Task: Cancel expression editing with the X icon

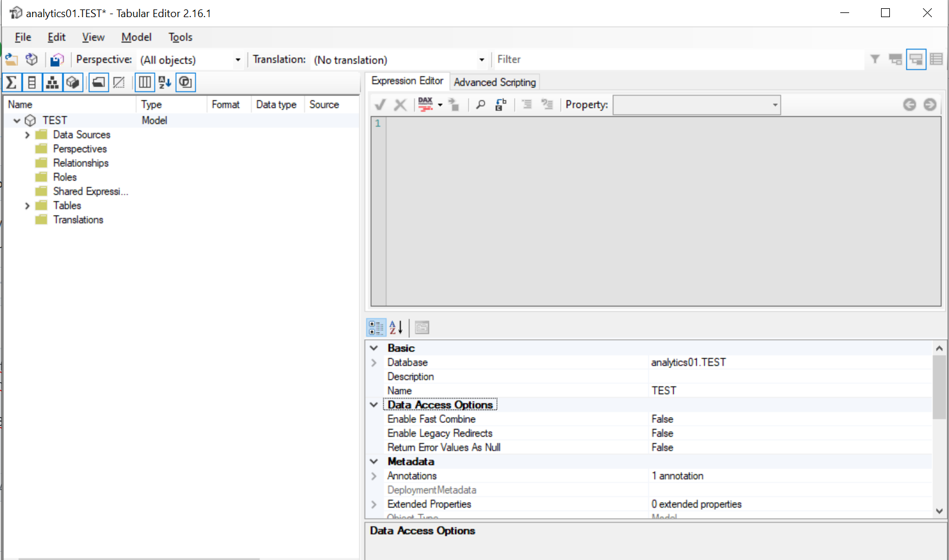Action: click(401, 104)
